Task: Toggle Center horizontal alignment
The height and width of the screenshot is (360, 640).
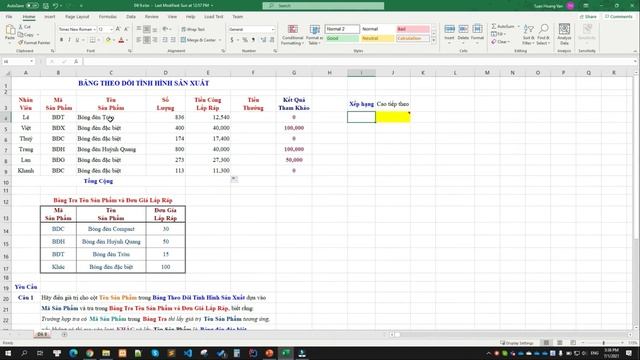Action: coord(147,40)
